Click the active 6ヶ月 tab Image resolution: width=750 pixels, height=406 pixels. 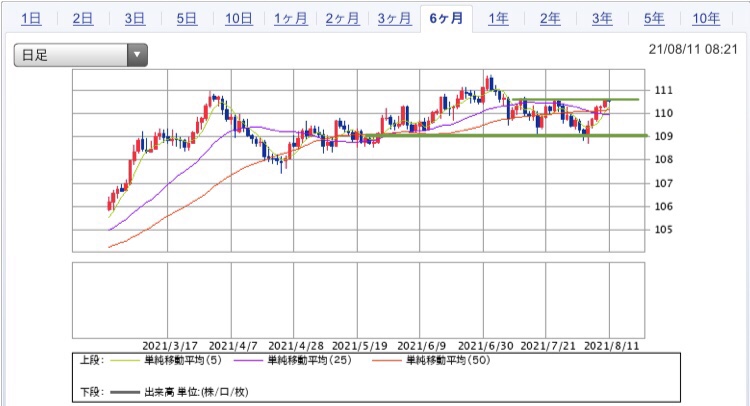(446, 19)
